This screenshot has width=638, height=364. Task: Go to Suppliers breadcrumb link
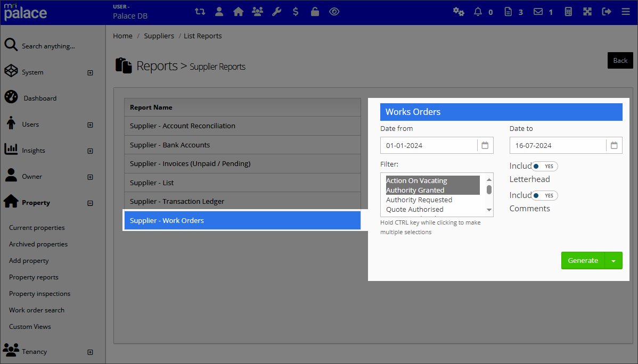[159, 36]
